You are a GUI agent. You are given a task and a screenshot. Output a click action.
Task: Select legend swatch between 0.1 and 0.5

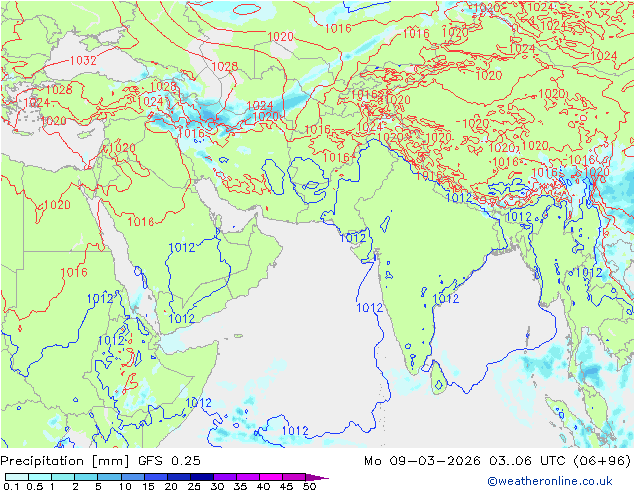click(x=17, y=477)
